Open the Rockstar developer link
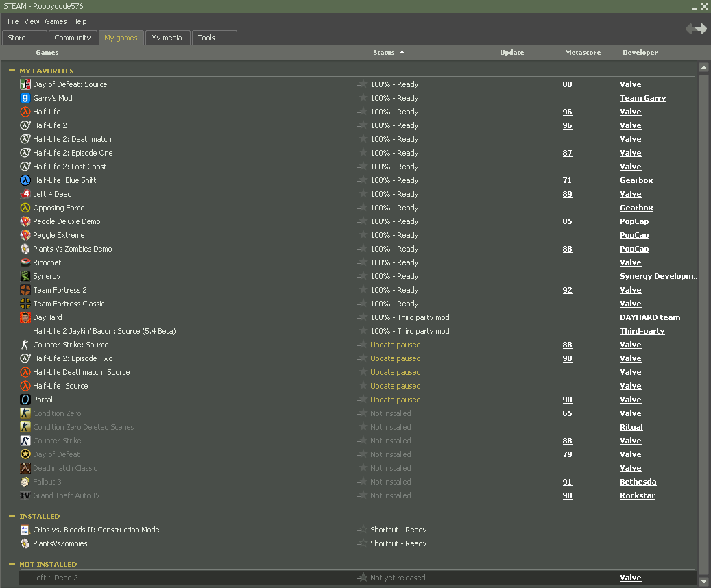Screen dimensions: 711x588 (638, 495)
